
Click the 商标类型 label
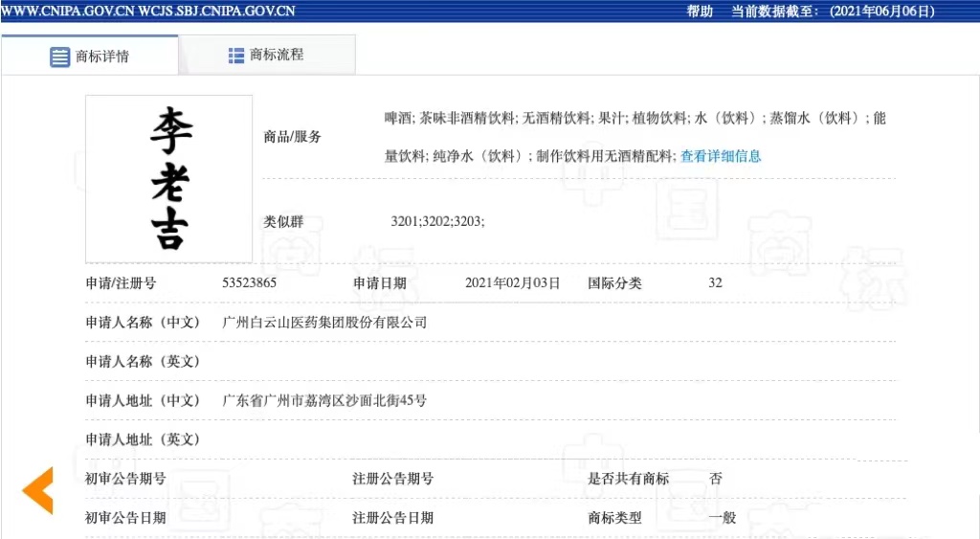(614, 518)
